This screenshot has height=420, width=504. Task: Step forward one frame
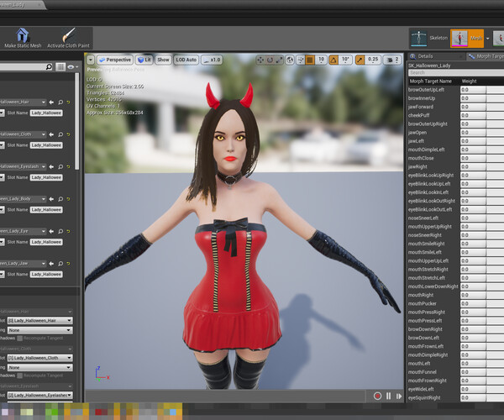(399, 396)
